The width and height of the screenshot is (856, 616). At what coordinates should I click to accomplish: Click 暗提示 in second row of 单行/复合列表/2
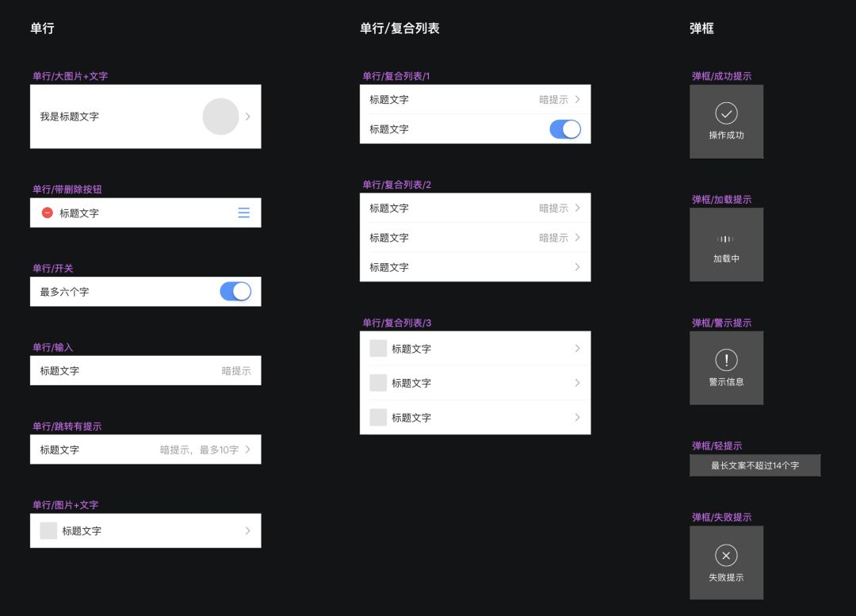(553, 238)
